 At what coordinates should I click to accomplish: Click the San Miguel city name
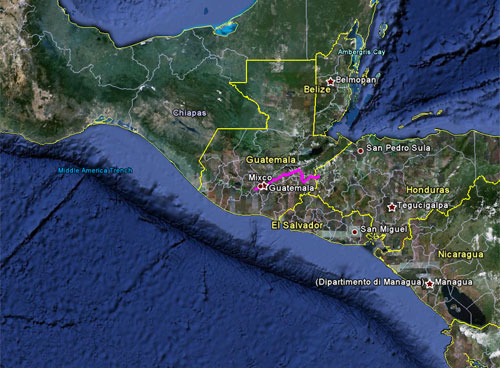click(384, 229)
